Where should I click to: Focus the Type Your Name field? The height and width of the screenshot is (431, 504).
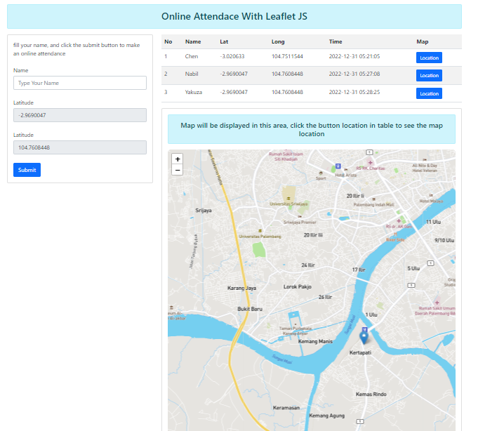click(80, 83)
